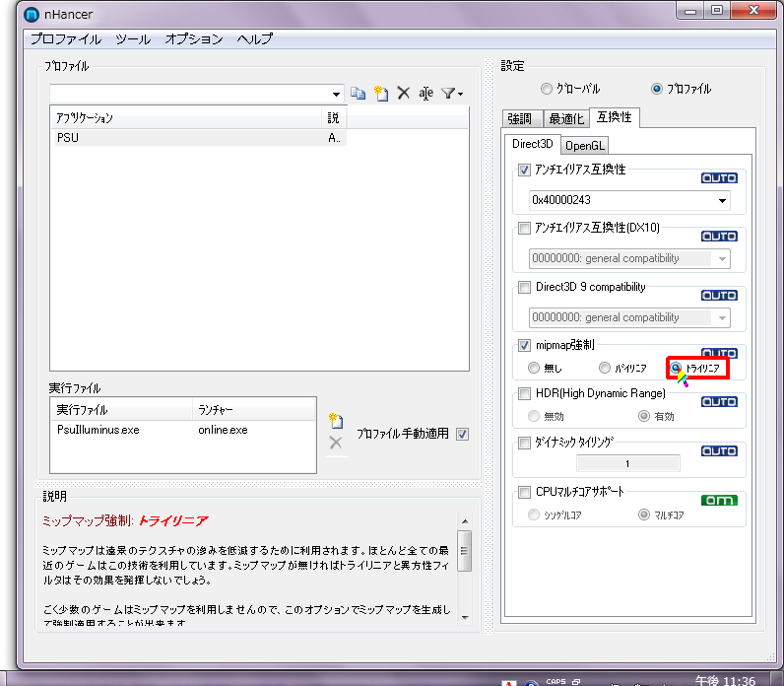Open the オプション menu
The height and width of the screenshot is (686, 784).
tap(194, 39)
